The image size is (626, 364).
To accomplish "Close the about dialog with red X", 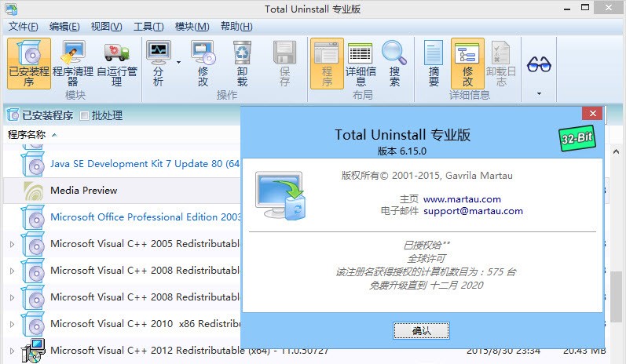I will [593, 113].
